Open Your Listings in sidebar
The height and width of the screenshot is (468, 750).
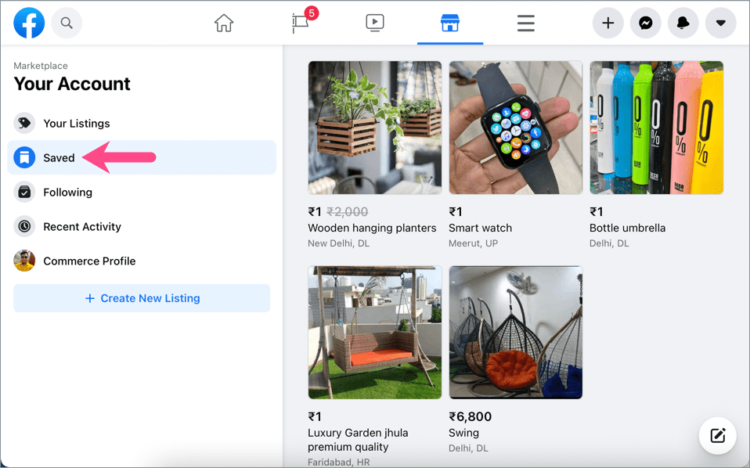pos(76,123)
